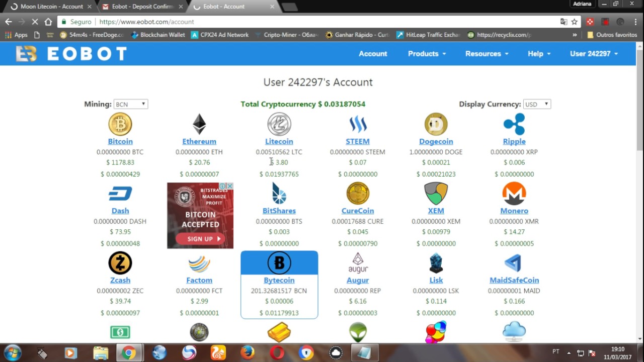The width and height of the screenshot is (644, 362).
Task: Open the Bytecoin link
Action: coord(279,280)
